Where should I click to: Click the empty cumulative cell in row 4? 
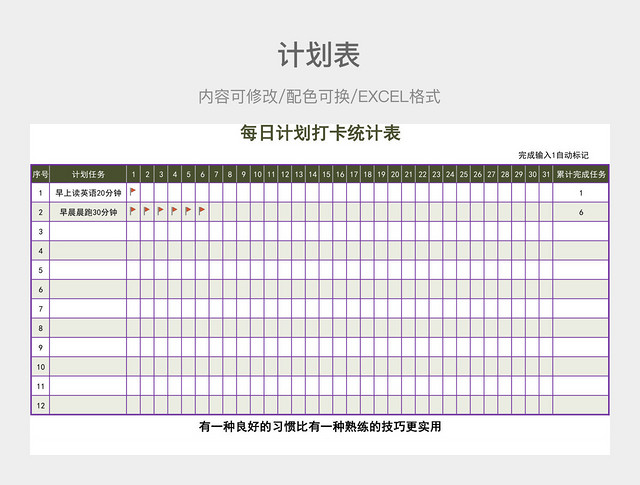click(x=581, y=251)
